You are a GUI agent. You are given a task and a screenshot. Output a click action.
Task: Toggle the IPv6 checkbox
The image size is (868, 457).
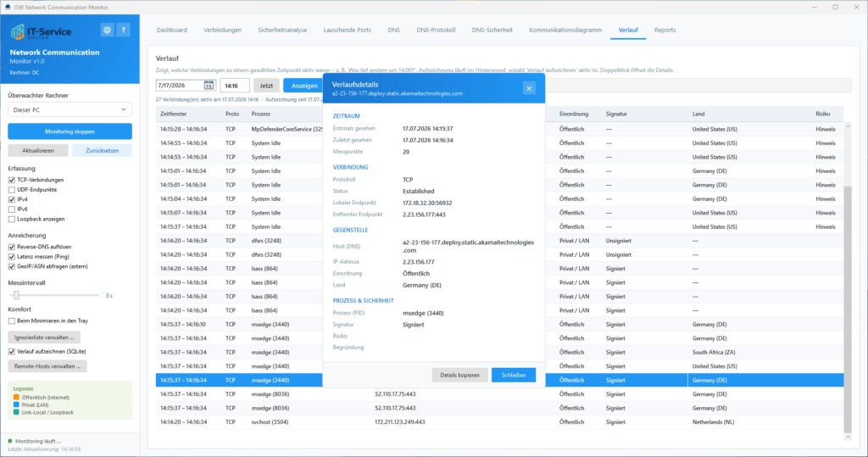pos(12,209)
